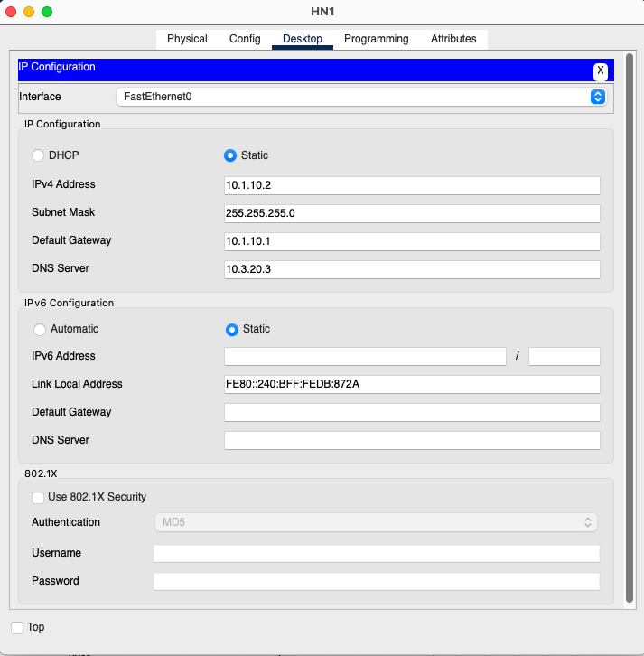
Task: Click the Link Local Address field
Action: coord(412,384)
